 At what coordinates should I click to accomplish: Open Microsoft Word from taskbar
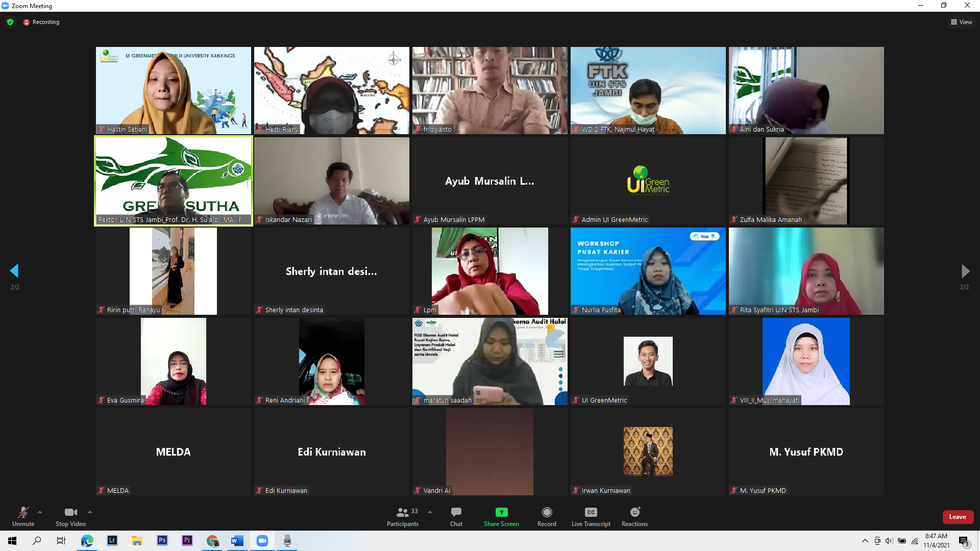[237, 541]
